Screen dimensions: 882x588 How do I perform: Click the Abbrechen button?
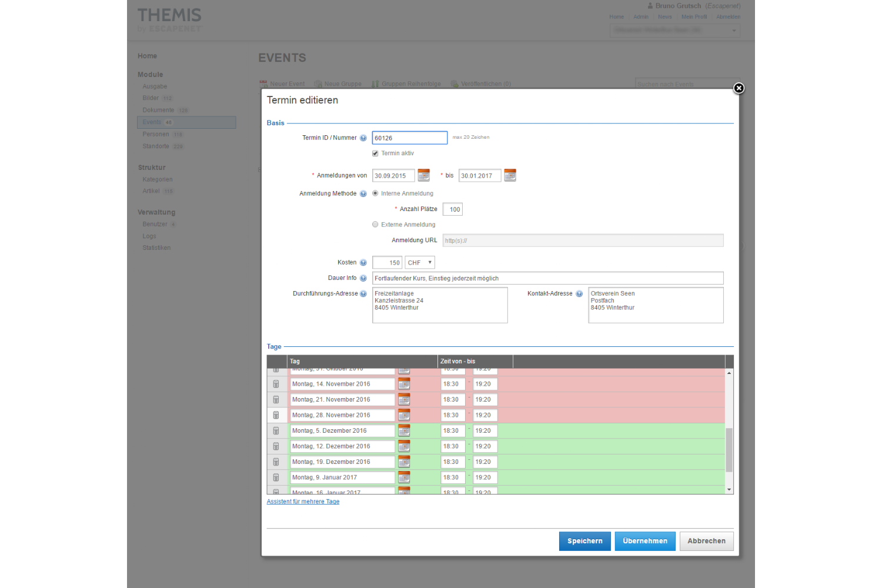pyautogui.click(x=706, y=541)
